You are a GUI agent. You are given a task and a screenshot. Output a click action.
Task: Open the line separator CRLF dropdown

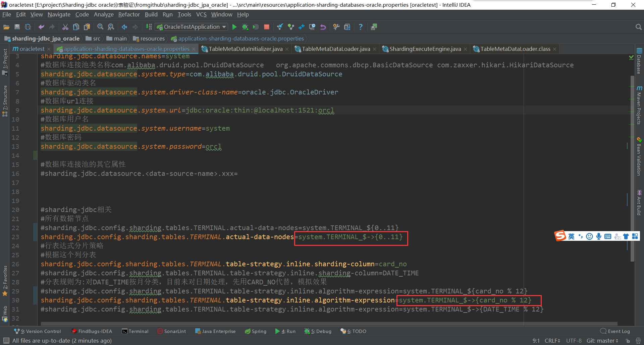click(552, 340)
